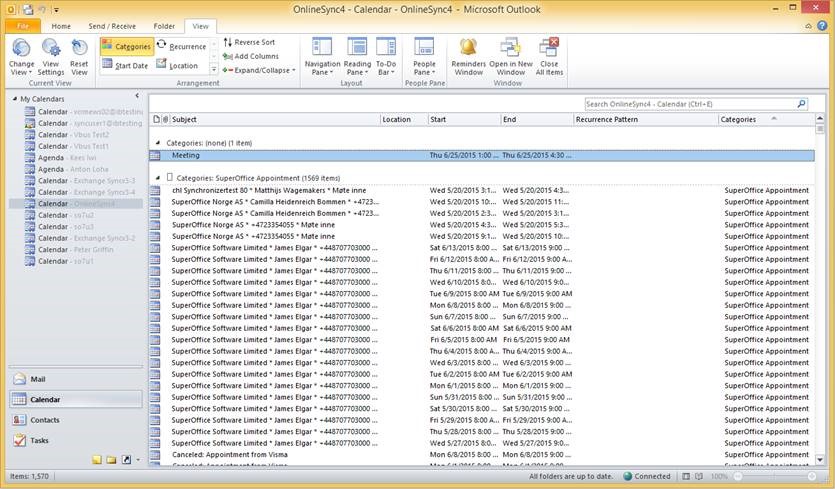Open View Settings
The image size is (835, 489).
51,56
